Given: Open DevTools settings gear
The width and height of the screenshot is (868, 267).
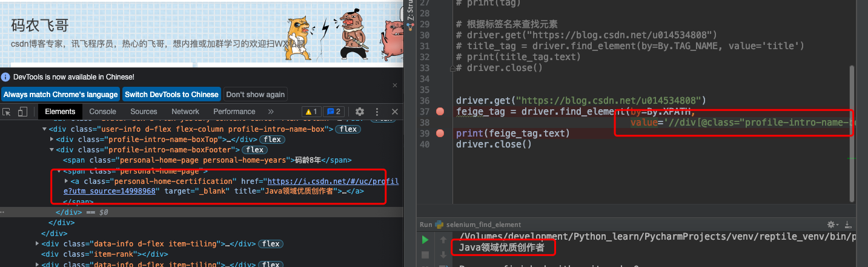Looking at the screenshot, I should point(360,112).
